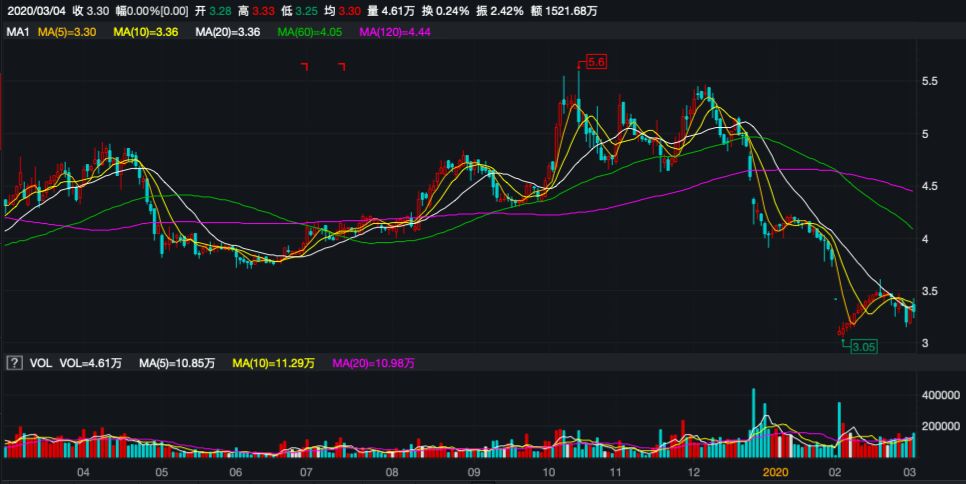Select the MA1 indicator label
The image size is (966, 484).
tap(16, 32)
